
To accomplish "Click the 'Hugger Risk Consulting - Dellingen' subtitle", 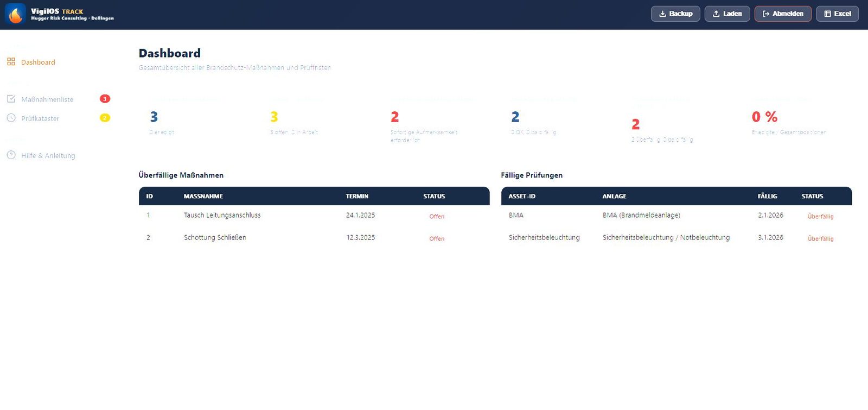I will point(72,18).
